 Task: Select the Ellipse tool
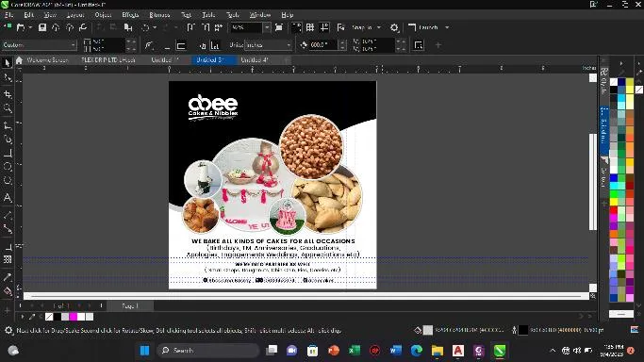pyautogui.click(x=7, y=167)
